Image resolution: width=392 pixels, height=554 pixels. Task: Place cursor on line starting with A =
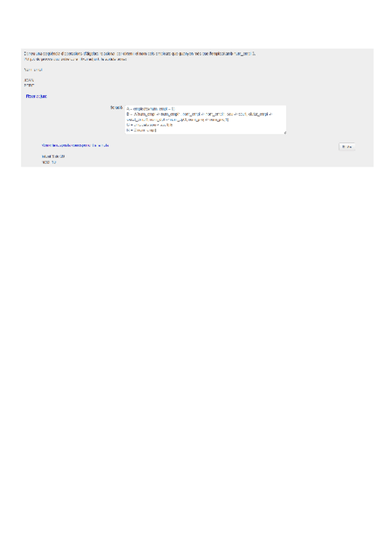pyautogui.click(x=150, y=109)
